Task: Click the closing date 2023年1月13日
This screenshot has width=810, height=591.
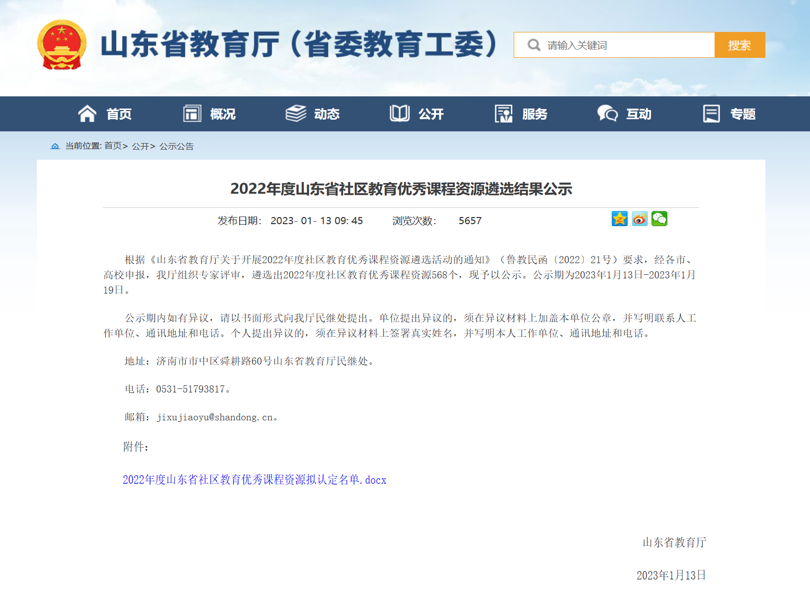Action: (671, 576)
